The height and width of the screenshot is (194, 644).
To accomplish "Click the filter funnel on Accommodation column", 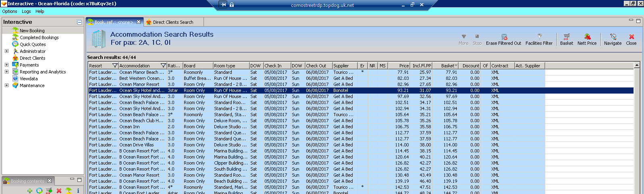I will click(x=163, y=66).
